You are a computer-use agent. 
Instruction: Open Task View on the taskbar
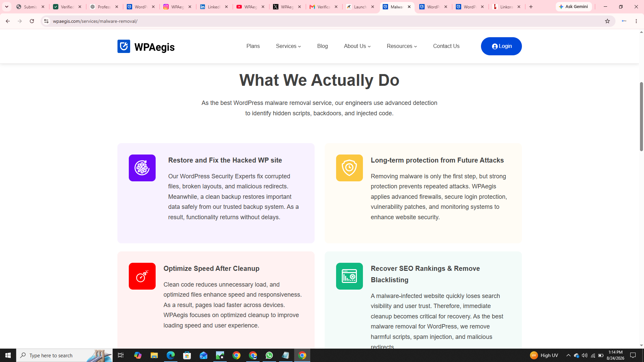point(121,355)
